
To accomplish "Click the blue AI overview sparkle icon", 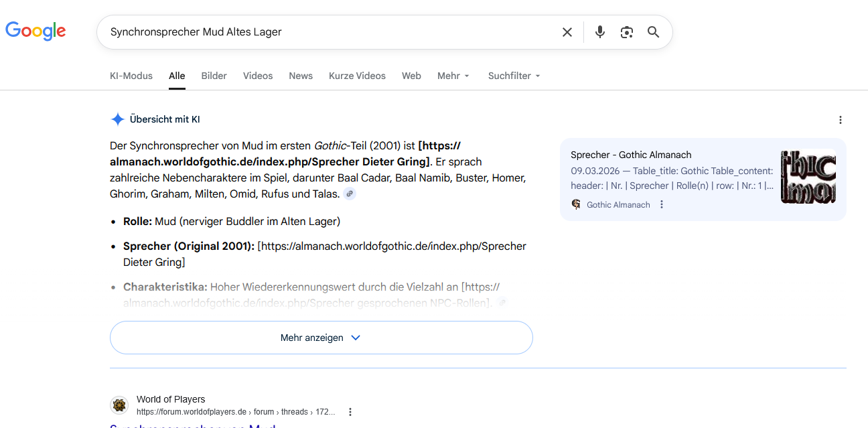I will tap(118, 119).
